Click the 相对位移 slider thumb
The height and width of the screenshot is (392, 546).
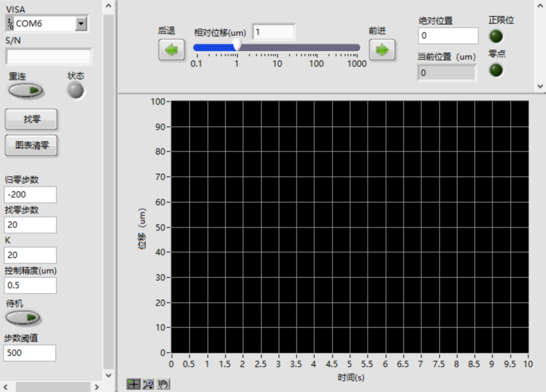(x=237, y=46)
